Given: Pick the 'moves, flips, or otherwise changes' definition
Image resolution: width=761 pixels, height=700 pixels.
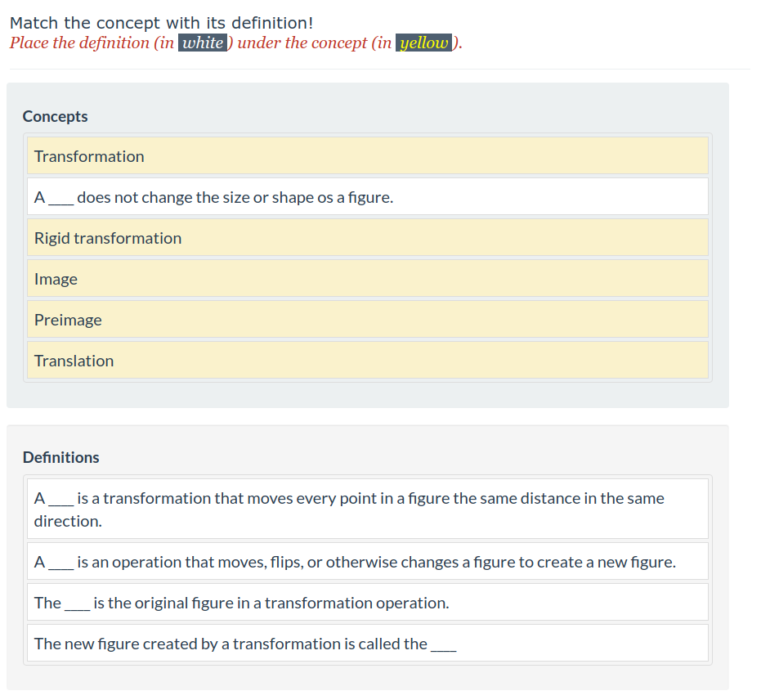Looking at the screenshot, I should click(367, 562).
